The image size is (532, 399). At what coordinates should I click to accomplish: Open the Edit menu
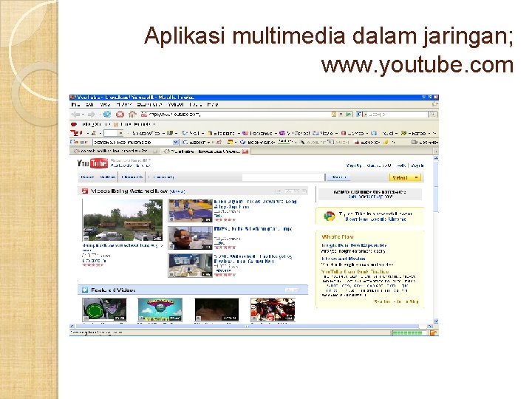89,105
